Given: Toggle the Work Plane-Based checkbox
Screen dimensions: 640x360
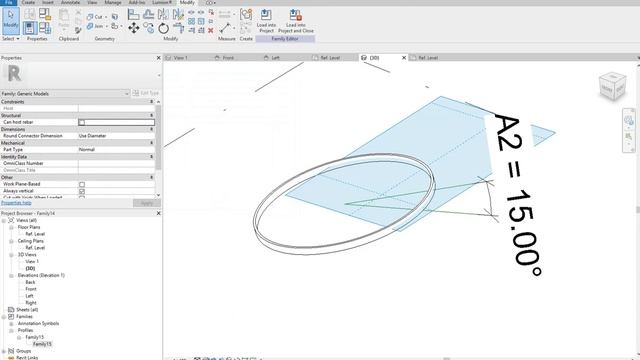Looking at the screenshot, I should [82, 184].
